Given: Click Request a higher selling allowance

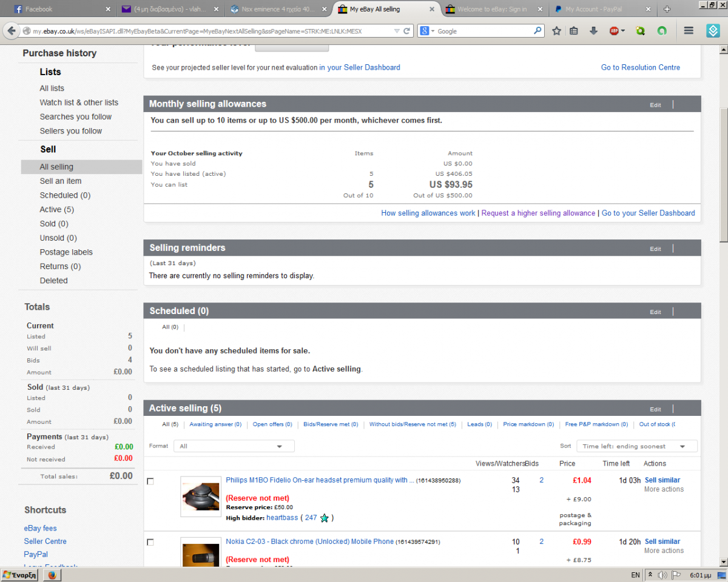Looking at the screenshot, I should pos(538,213).
